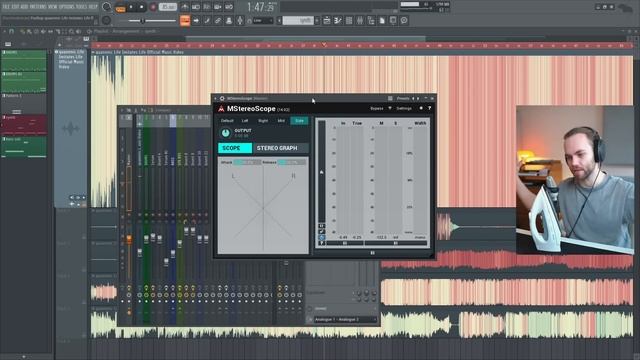Select the Mid preset tab
The height and width of the screenshot is (360, 640).
281,121
